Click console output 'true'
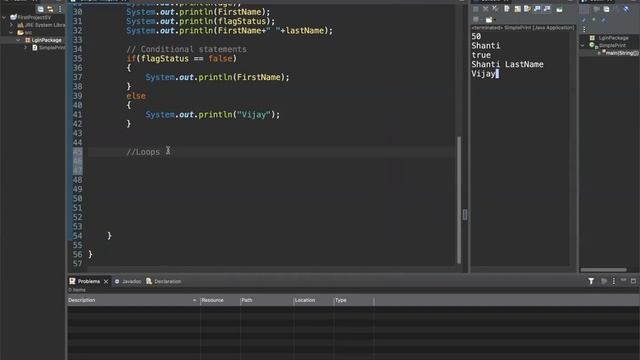 click(481, 55)
